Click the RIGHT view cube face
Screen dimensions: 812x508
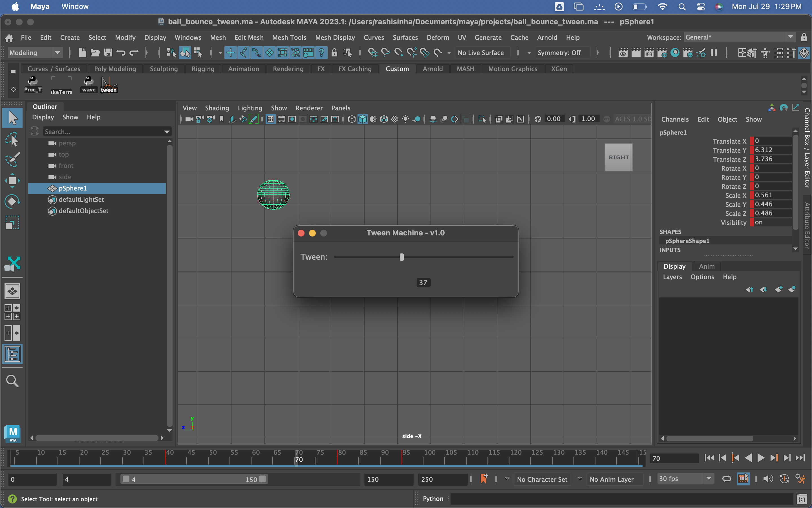(x=619, y=157)
